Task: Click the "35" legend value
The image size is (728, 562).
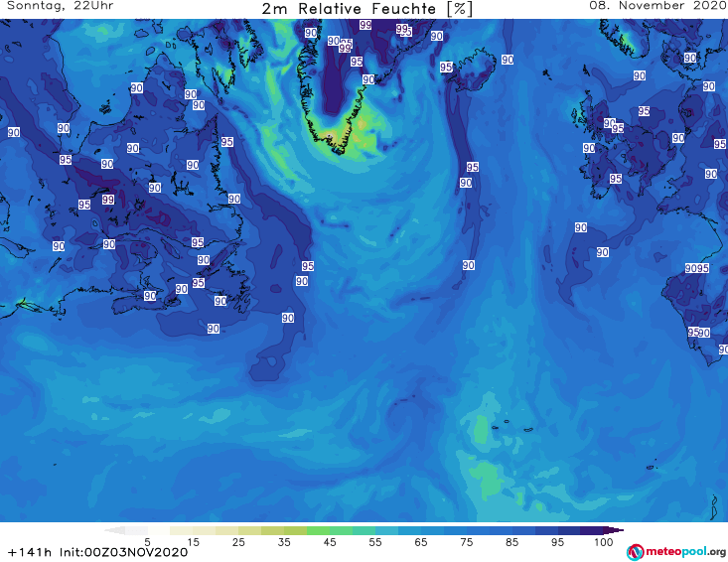Action: click(x=284, y=542)
